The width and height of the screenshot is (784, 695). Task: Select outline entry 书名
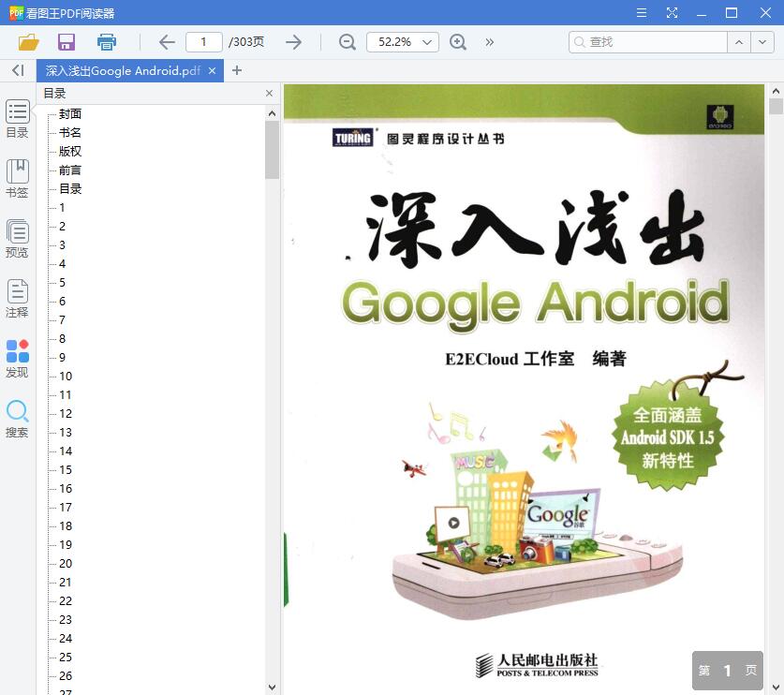pos(70,132)
